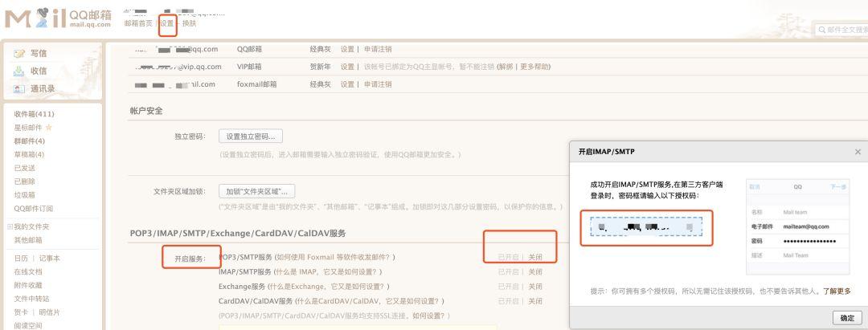Select the authorization code field
Screen dimensions: 868x330
tap(646, 227)
